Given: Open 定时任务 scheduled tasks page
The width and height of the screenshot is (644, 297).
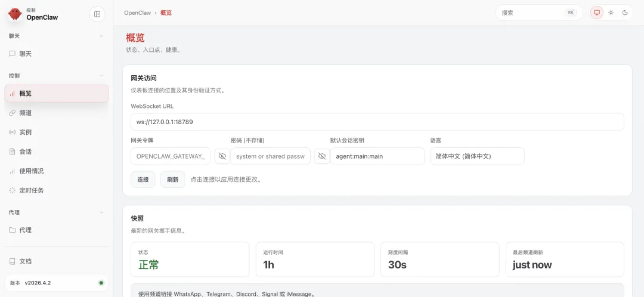Looking at the screenshot, I should (x=56, y=191).
